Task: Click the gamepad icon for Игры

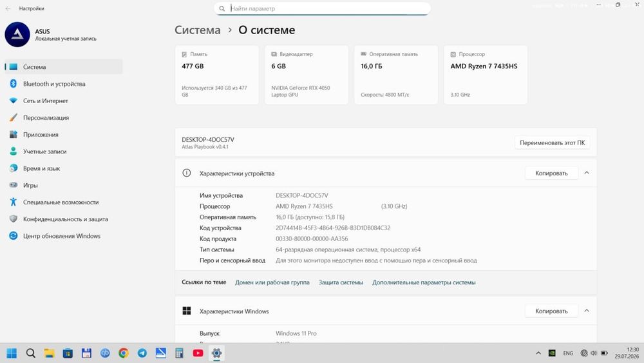Action: pos(13,185)
